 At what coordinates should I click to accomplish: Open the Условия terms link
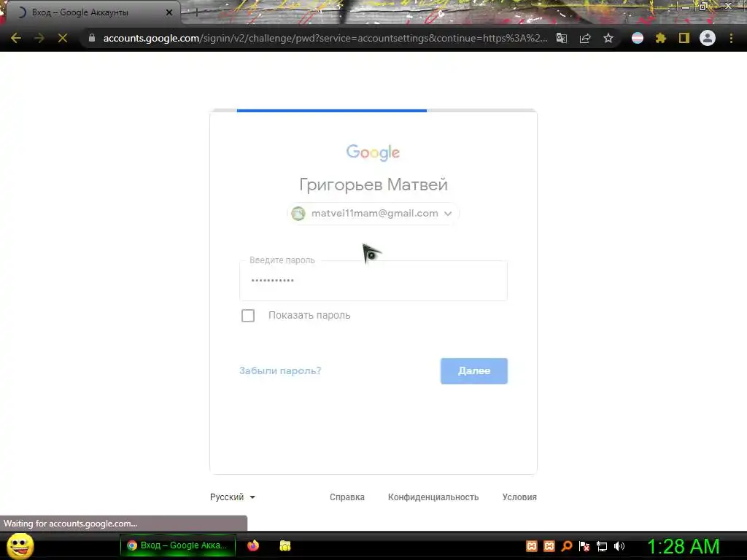pos(519,497)
